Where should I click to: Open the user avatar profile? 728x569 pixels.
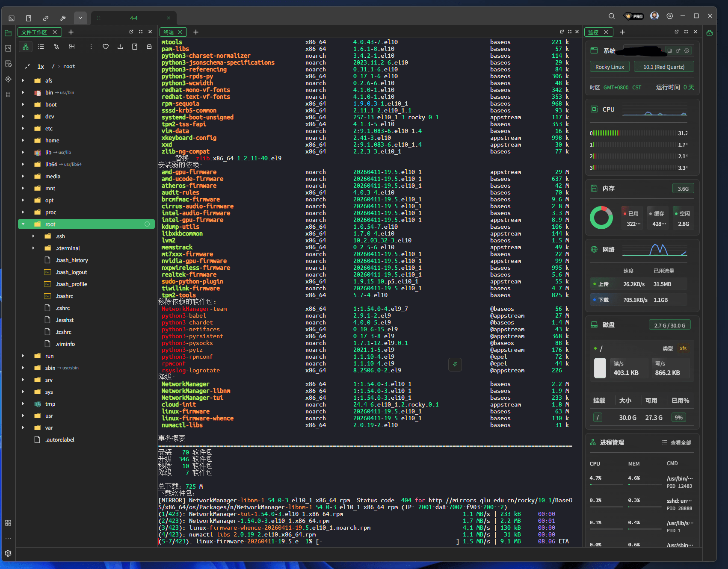point(654,16)
